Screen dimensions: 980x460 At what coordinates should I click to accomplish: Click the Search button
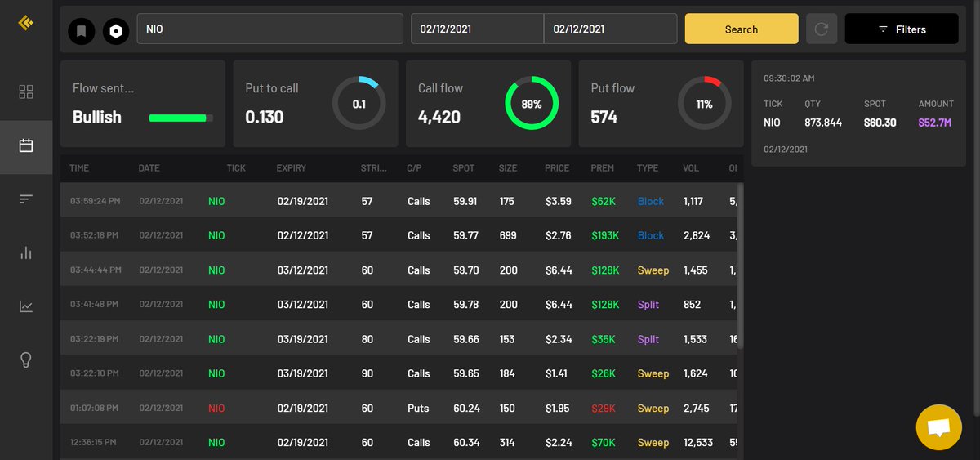pos(742,29)
